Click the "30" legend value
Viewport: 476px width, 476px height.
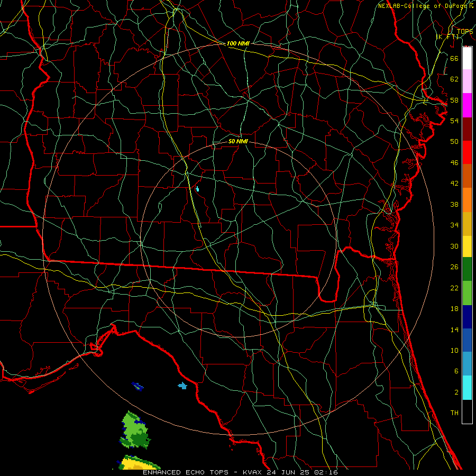pos(454,246)
